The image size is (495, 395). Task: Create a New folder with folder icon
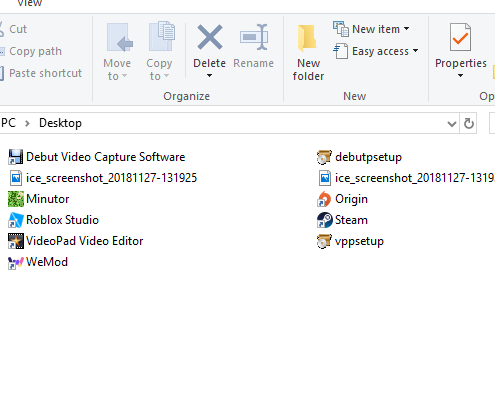(307, 38)
